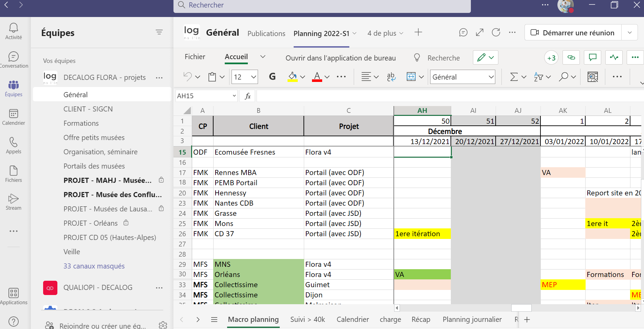Select the Accueil ribbon tab
The width and height of the screenshot is (644, 329).
[236, 57]
